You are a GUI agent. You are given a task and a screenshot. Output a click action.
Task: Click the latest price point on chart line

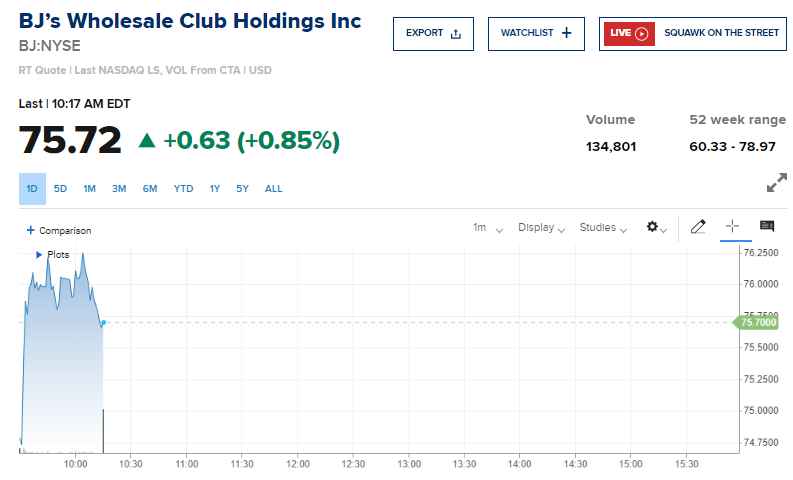pyautogui.click(x=103, y=322)
